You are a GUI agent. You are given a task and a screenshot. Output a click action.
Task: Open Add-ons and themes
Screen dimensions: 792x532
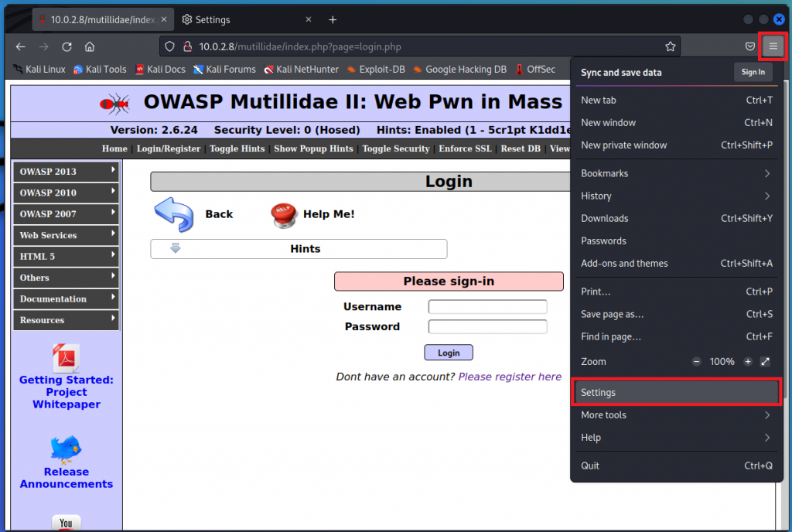676,264
